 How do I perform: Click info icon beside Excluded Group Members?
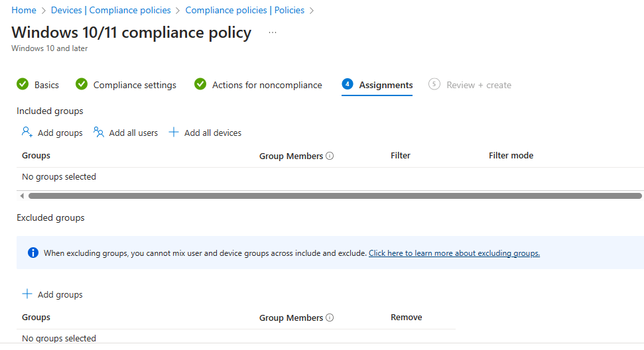click(x=330, y=318)
